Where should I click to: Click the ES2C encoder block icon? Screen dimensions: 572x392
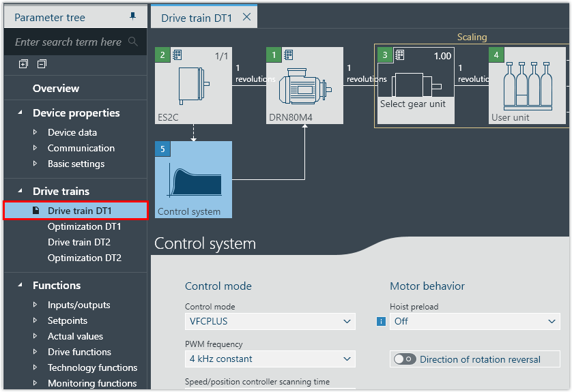click(193, 85)
